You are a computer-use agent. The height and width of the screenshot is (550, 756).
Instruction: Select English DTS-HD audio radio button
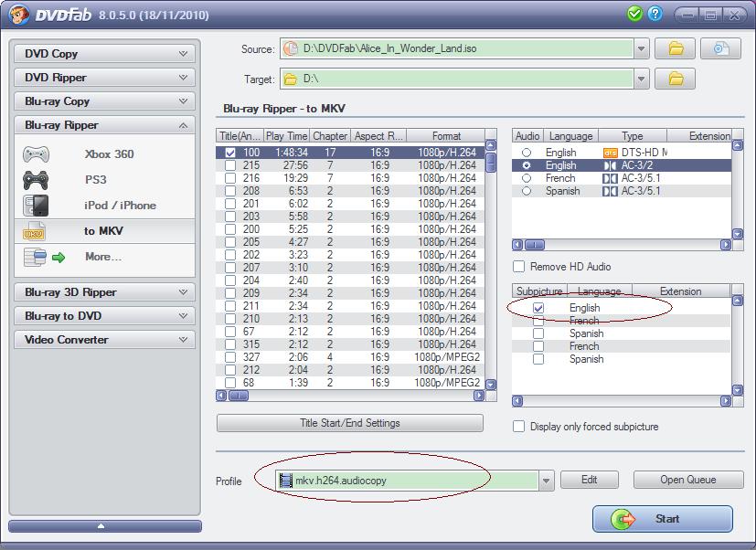[x=527, y=153]
